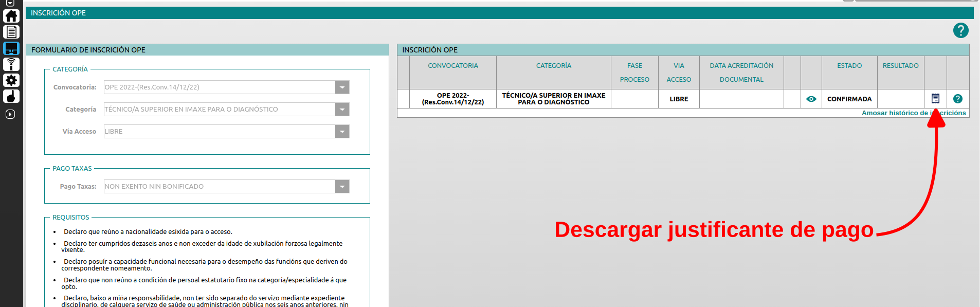Click the help icon in the inscription row
Viewport: 980px width, 307px height.
[x=957, y=99]
